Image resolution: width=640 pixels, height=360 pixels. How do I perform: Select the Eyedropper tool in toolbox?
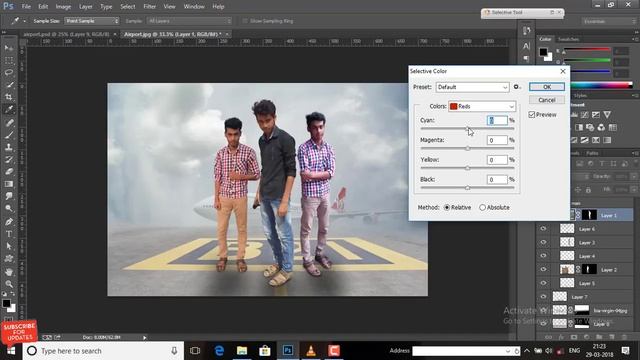pyautogui.click(x=9, y=109)
